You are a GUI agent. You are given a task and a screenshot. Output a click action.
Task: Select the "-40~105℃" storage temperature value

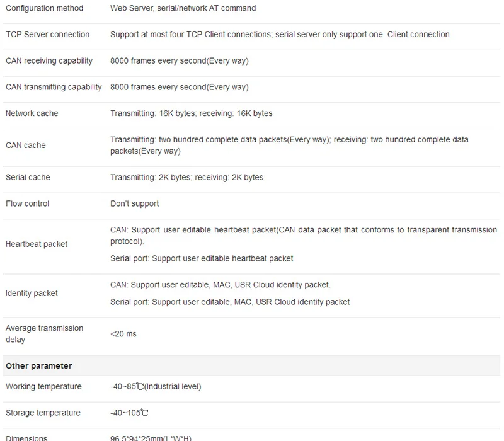tap(129, 413)
